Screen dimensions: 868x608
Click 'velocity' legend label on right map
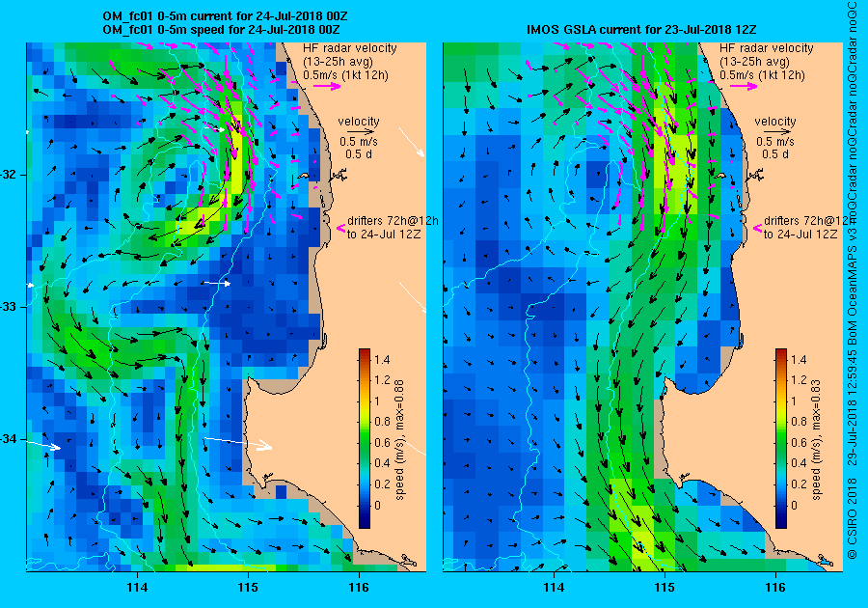coord(775,122)
